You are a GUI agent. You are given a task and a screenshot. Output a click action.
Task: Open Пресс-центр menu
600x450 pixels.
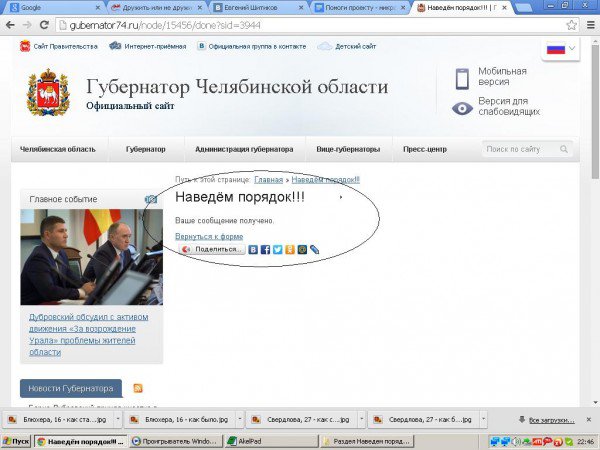click(425, 149)
